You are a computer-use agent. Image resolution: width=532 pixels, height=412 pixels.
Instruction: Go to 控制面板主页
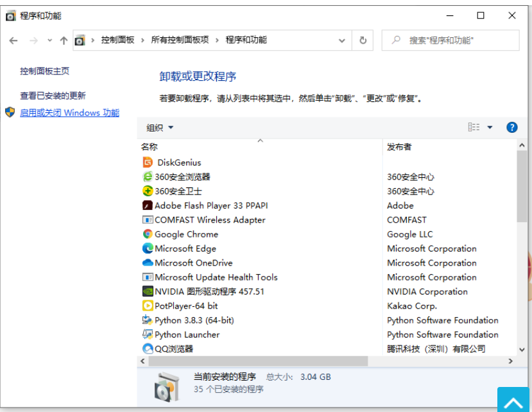(44, 71)
